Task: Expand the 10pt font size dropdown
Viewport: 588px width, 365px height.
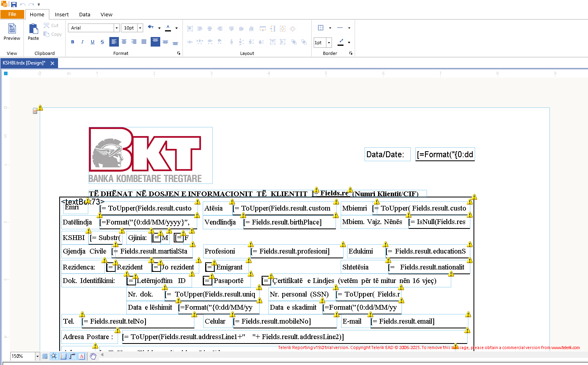Action: 140,28
